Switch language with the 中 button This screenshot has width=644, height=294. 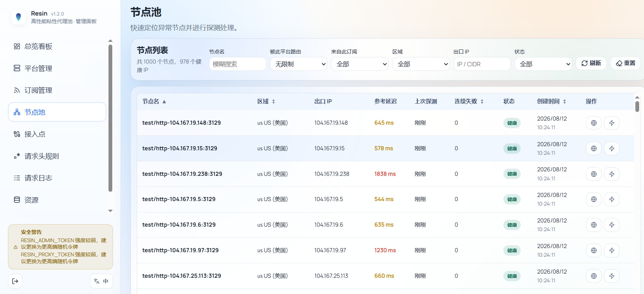(x=101, y=281)
